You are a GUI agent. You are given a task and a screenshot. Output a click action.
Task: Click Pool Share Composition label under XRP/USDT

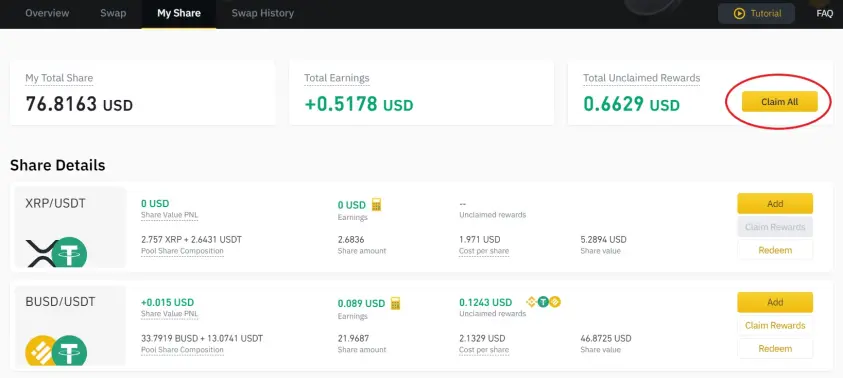coord(182,251)
